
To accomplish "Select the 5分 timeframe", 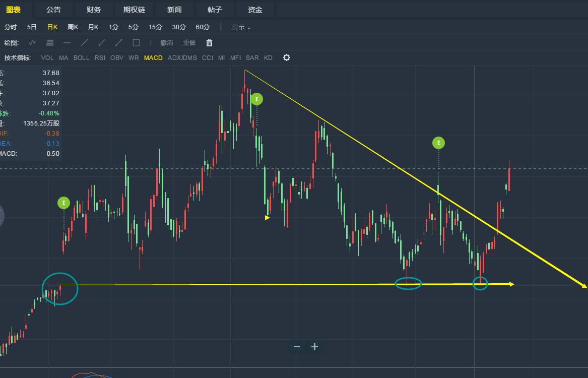I will point(133,27).
